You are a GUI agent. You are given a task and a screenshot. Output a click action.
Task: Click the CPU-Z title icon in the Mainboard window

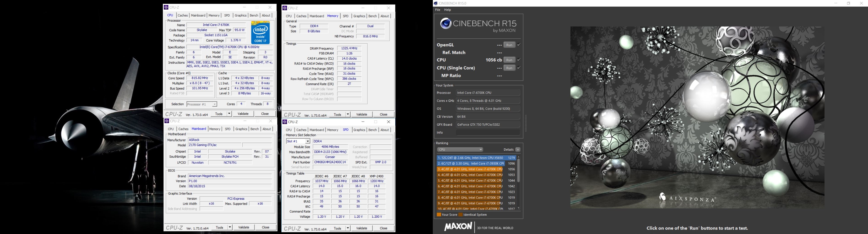pyautogui.click(x=167, y=121)
